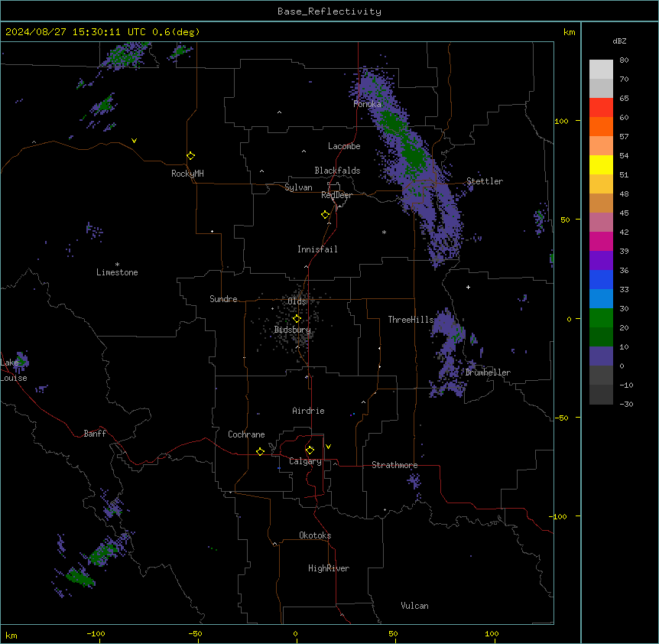Click the yellow diamond marker above Calgary label

click(x=310, y=450)
